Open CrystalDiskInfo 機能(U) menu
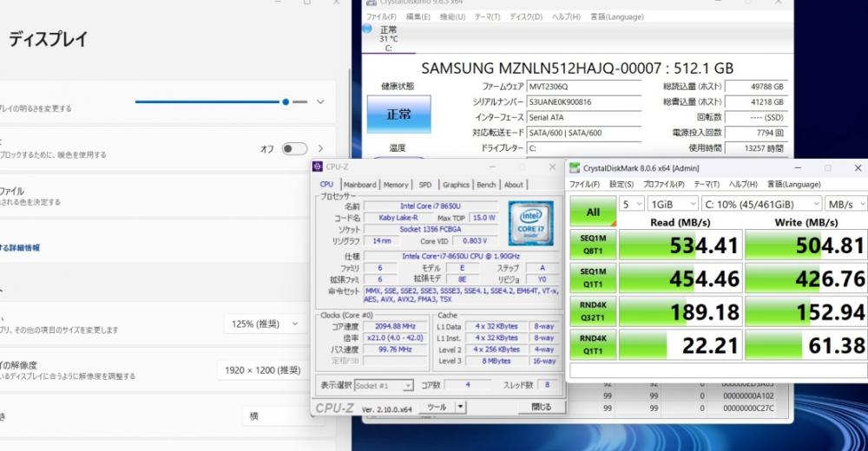The width and height of the screenshot is (868, 451). [x=452, y=16]
